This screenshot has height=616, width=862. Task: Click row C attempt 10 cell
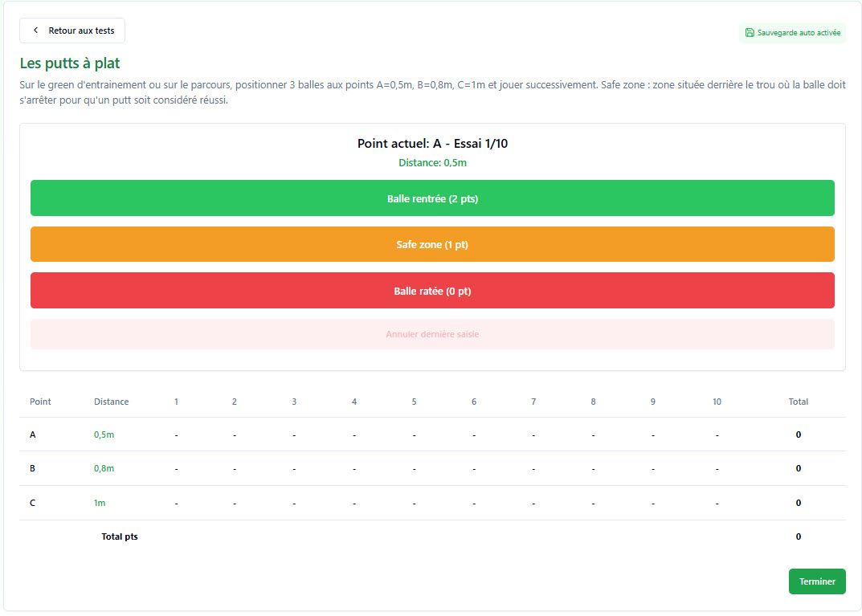point(717,504)
